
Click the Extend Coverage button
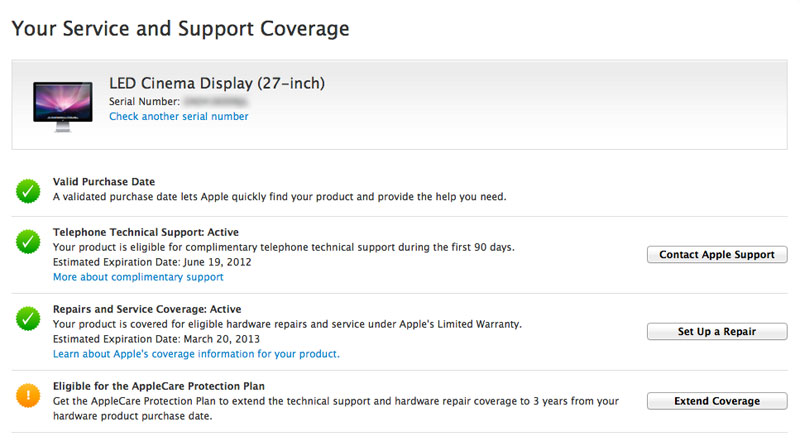click(717, 401)
